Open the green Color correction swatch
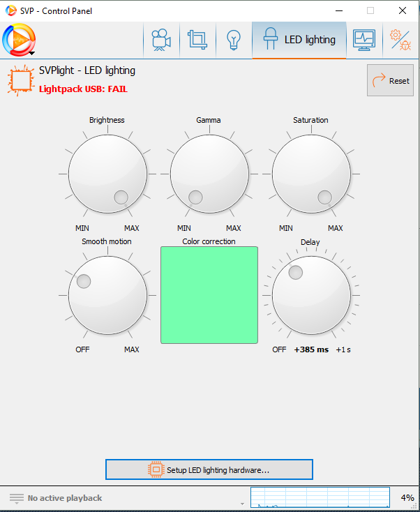 pos(209,294)
